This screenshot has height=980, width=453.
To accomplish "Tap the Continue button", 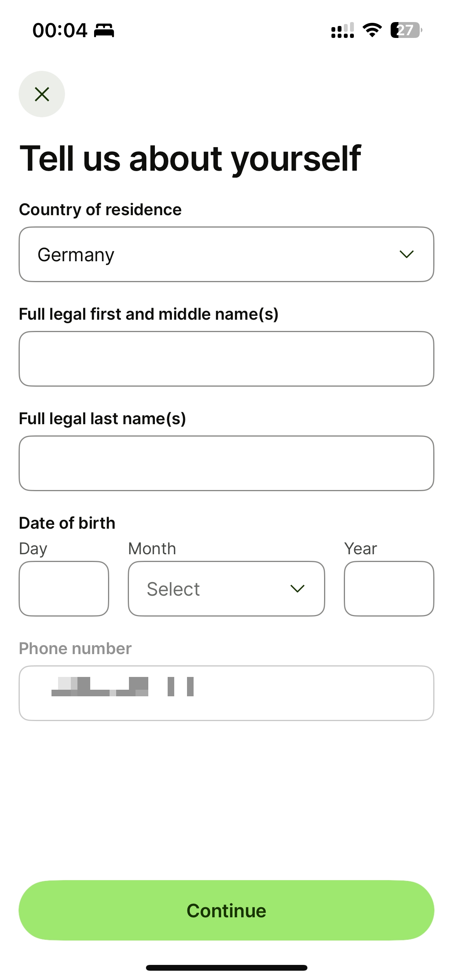I will click(226, 910).
